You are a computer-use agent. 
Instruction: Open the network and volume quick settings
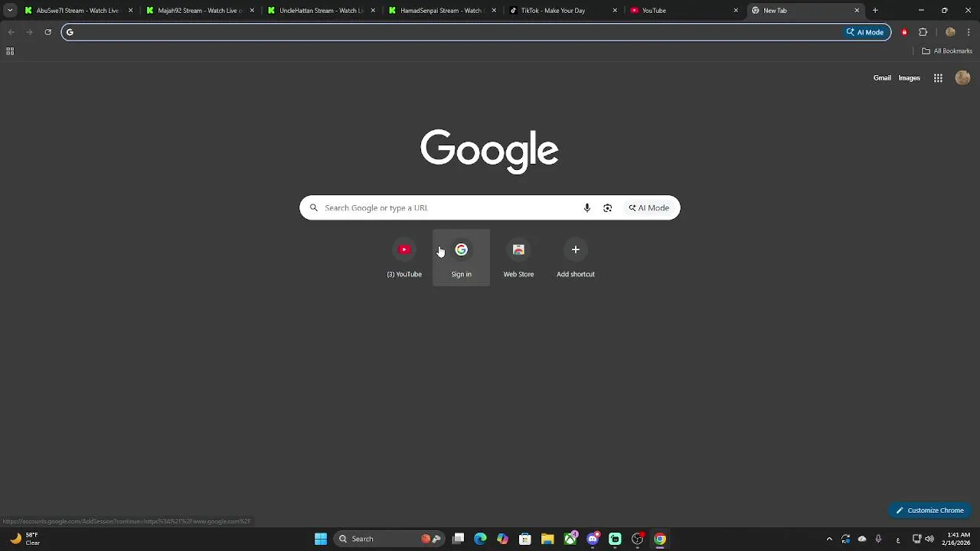point(923,539)
